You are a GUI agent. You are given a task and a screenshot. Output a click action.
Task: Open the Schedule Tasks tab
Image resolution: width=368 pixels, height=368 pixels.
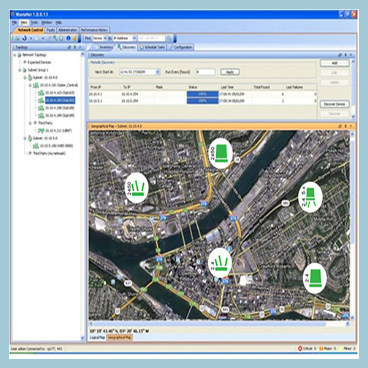(152, 47)
